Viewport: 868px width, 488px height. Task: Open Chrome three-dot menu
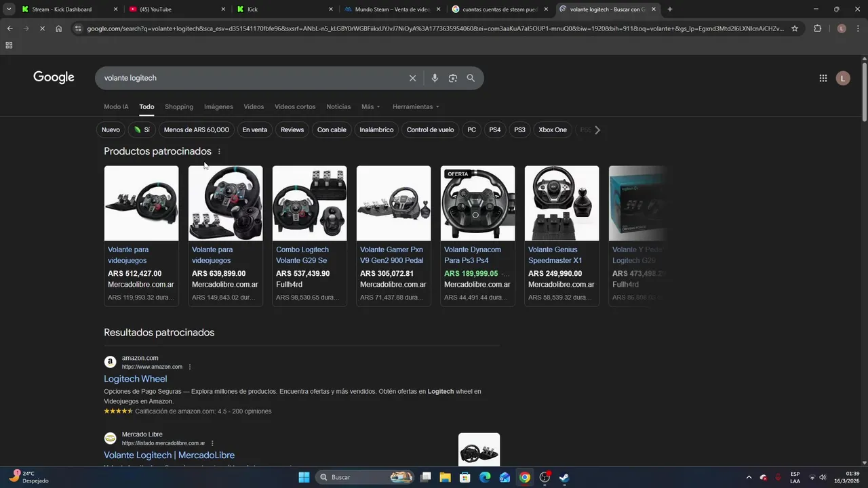pyautogui.click(x=859, y=28)
